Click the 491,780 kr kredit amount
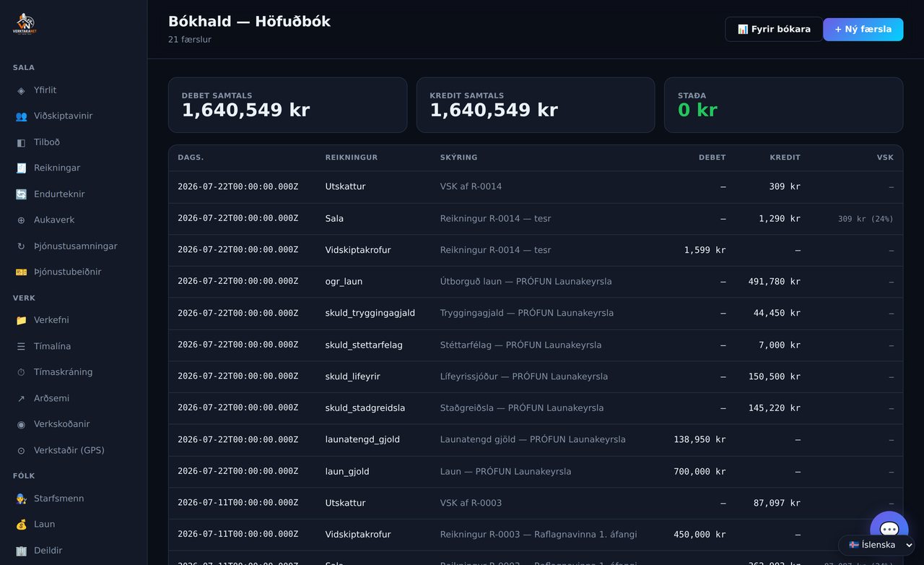The image size is (924, 565). pyautogui.click(x=775, y=282)
